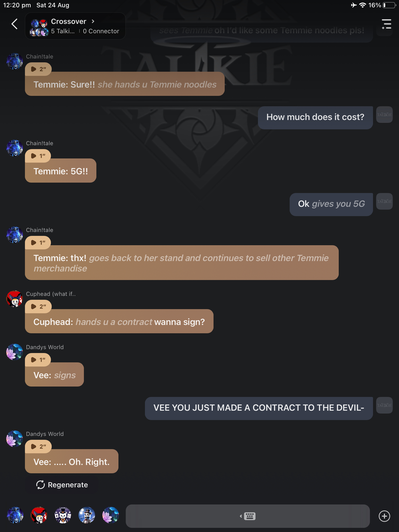Open the chat menu list icon

point(386,24)
